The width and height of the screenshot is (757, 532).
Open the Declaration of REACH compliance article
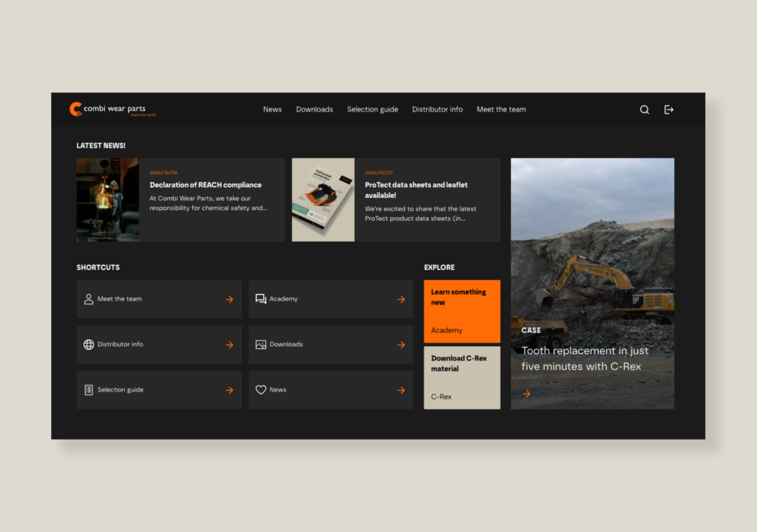point(206,185)
